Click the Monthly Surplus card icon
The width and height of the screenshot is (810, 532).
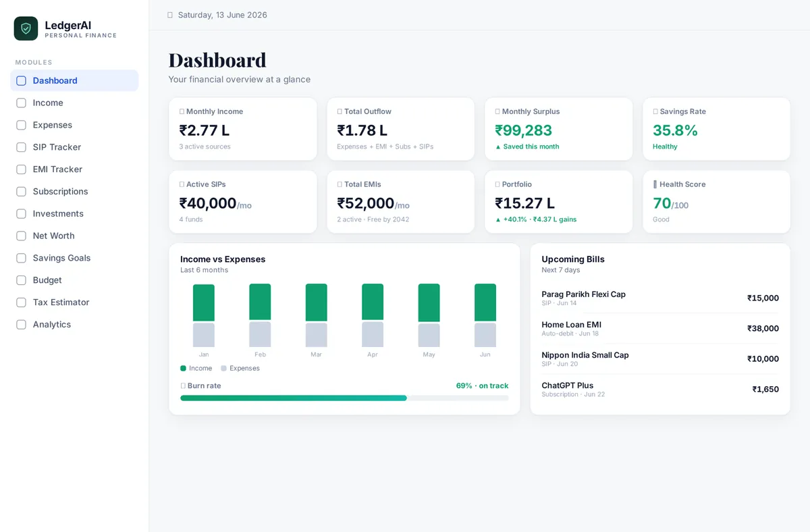pos(497,111)
